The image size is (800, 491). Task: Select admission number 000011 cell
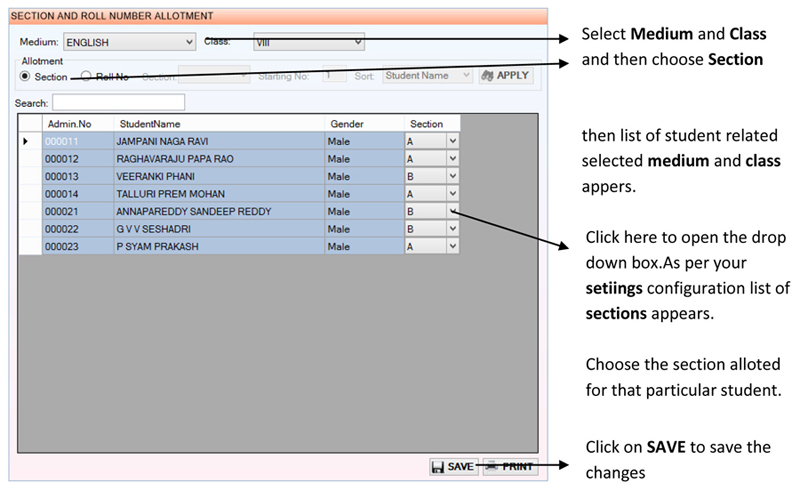(x=78, y=141)
